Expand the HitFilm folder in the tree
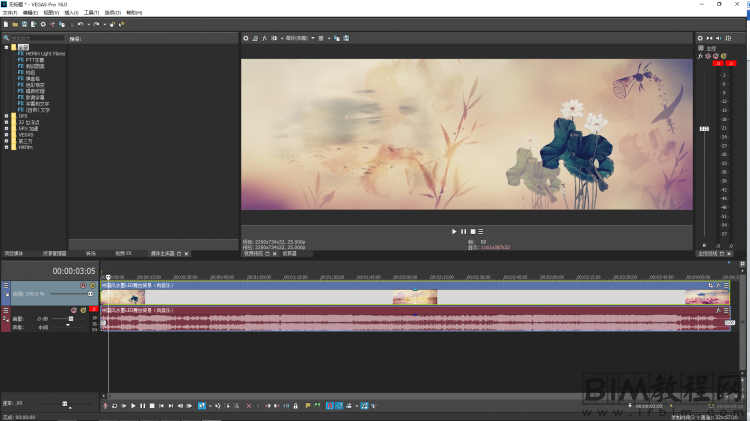This screenshot has width=750, height=421. coord(6,147)
